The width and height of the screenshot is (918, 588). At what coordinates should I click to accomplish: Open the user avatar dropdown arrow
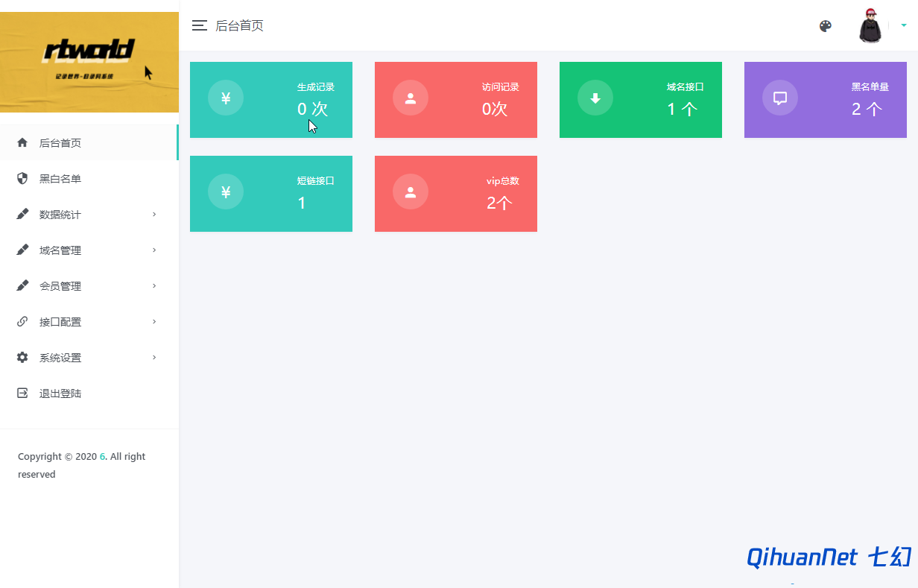click(904, 25)
